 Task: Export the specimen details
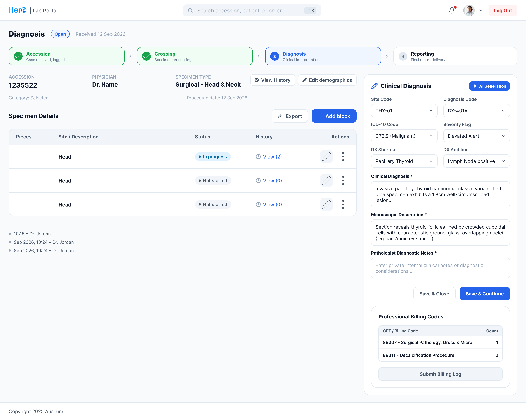[x=290, y=116]
